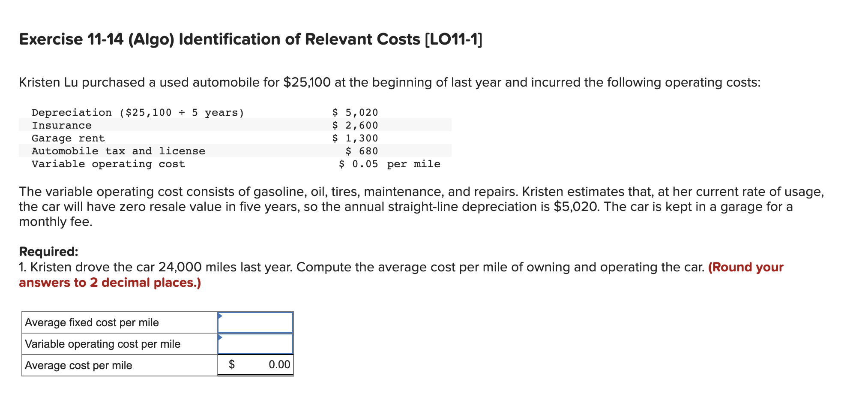Click the 'Average fixed cost per mile' table label
868x397 pixels.
tap(92, 322)
